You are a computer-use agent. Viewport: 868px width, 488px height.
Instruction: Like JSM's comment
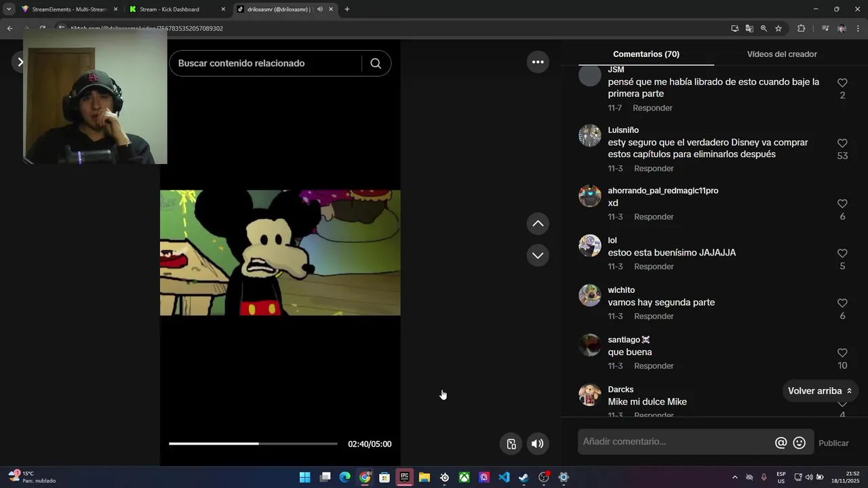[x=842, y=83]
